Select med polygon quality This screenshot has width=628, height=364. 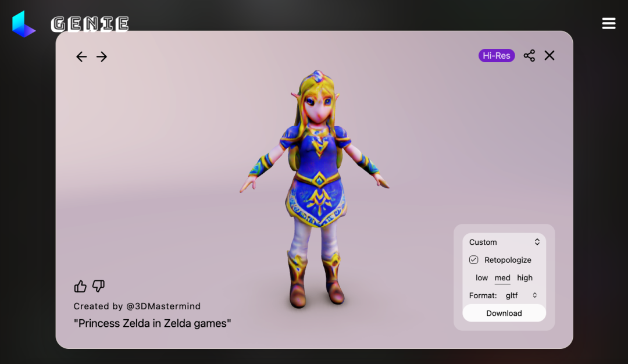click(502, 278)
